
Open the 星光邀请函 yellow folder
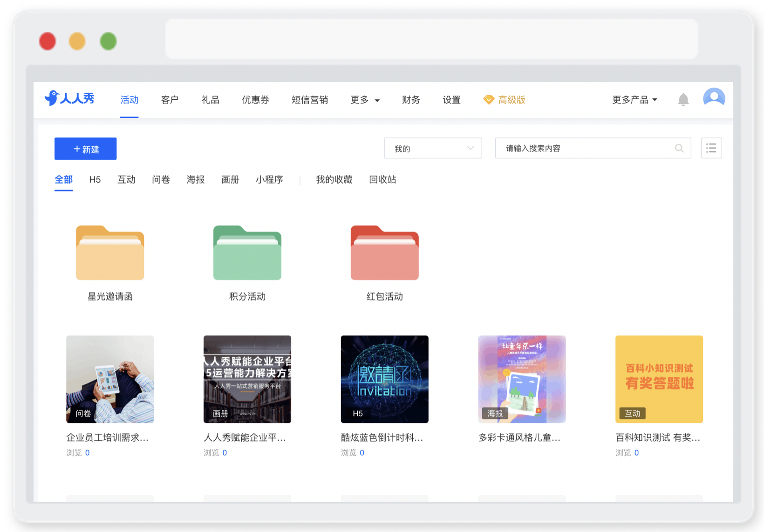pyautogui.click(x=110, y=252)
